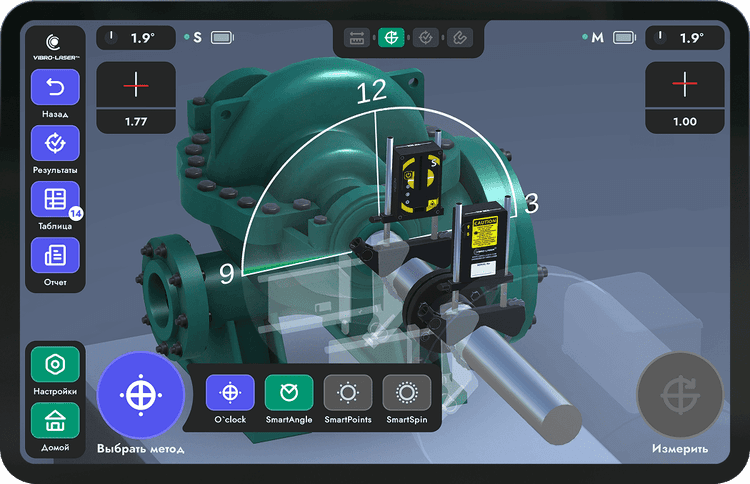This screenshot has width=750, height=484.
Task: Click the S sensor battery indicator
Action: [221, 38]
